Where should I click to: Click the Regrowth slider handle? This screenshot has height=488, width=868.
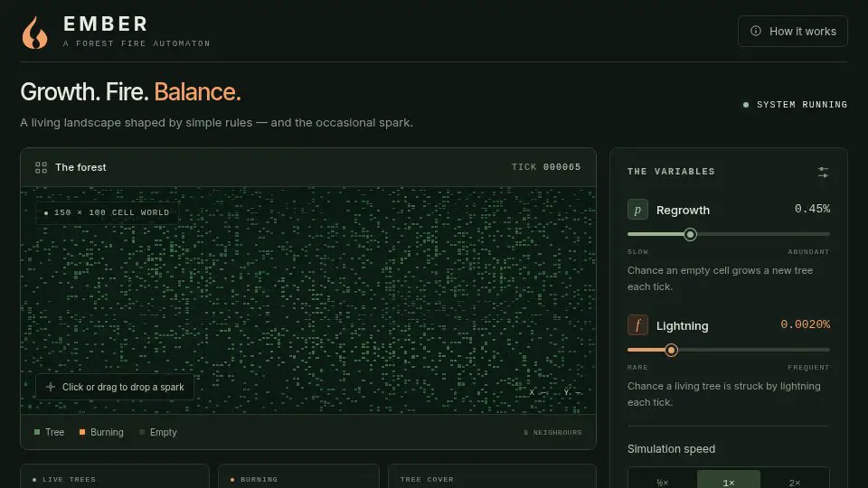[x=690, y=235]
